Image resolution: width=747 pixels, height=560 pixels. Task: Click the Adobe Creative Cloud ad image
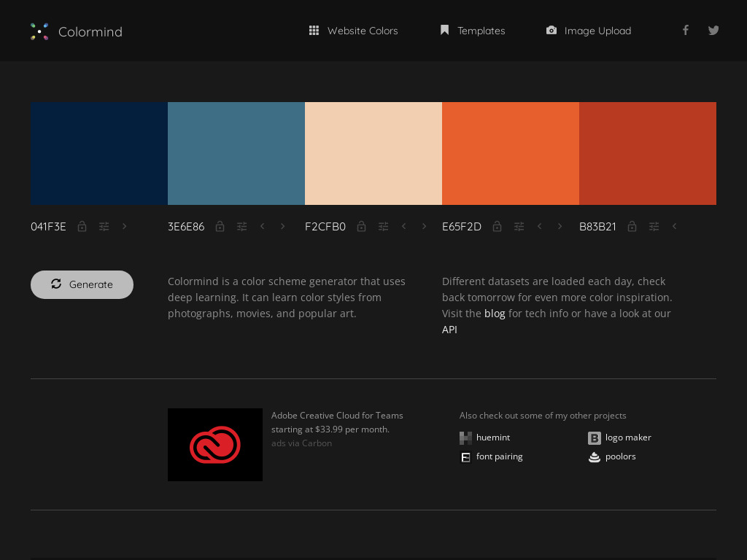[x=215, y=445]
